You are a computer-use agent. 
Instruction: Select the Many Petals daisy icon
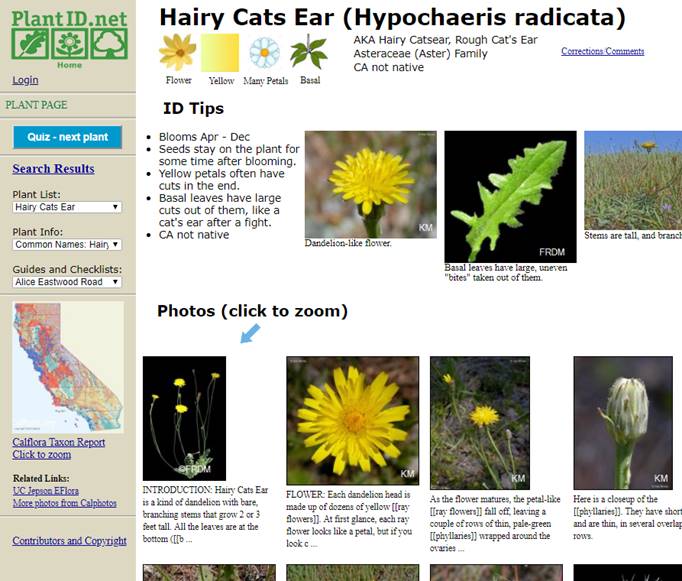[265, 52]
